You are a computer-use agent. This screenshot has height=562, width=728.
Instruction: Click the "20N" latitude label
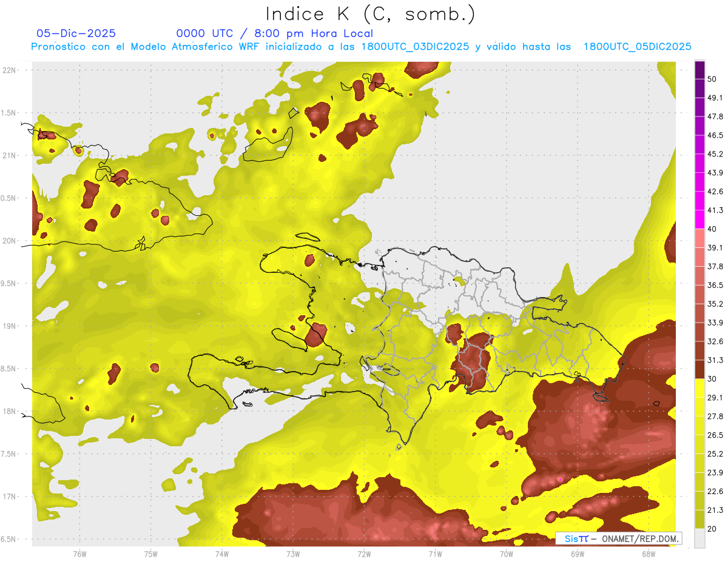[x=10, y=241]
